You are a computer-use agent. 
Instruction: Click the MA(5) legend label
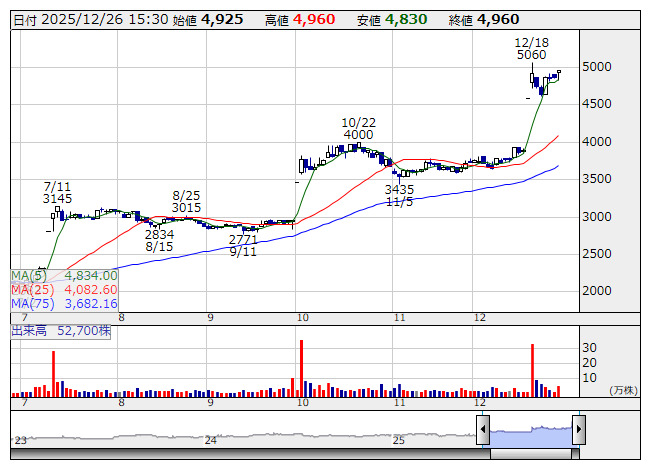click(x=28, y=275)
